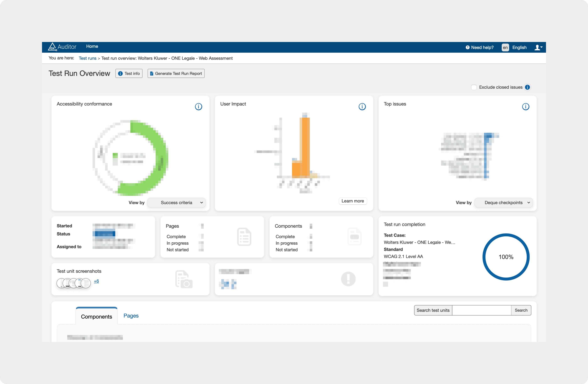Click the Top issues info icon

pyautogui.click(x=526, y=107)
